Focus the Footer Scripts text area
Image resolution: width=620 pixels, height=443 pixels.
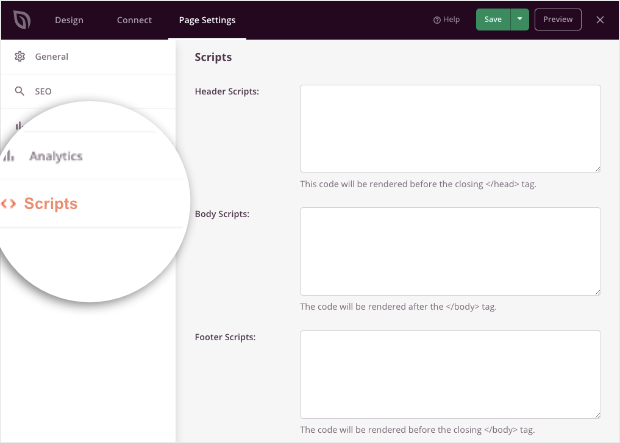click(450, 374)
